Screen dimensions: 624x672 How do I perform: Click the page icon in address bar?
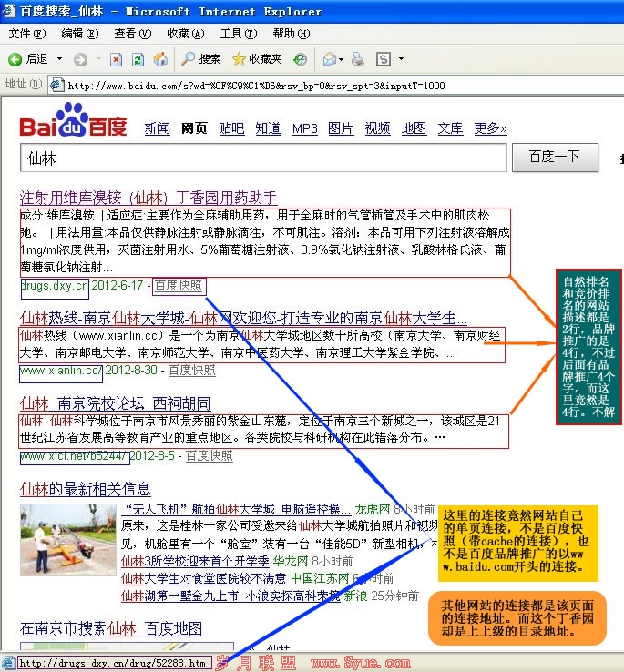point(56,85)
